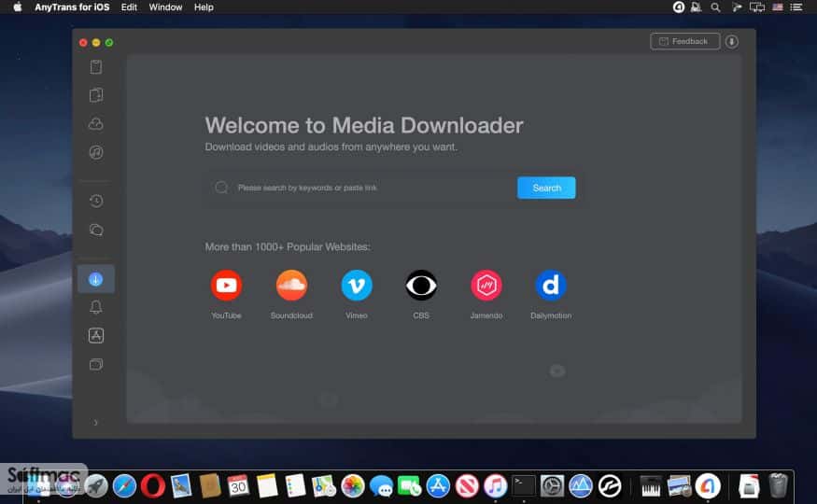Viewport: 817px width, 504px height.
Task: Open the Apple menu
Action: 18,7
